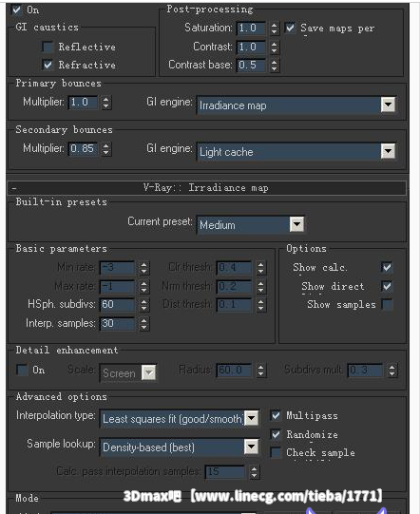Enable Reflective GI caustics
The image size is (420, 514).
pyautogui.click(x=48, y=47)
